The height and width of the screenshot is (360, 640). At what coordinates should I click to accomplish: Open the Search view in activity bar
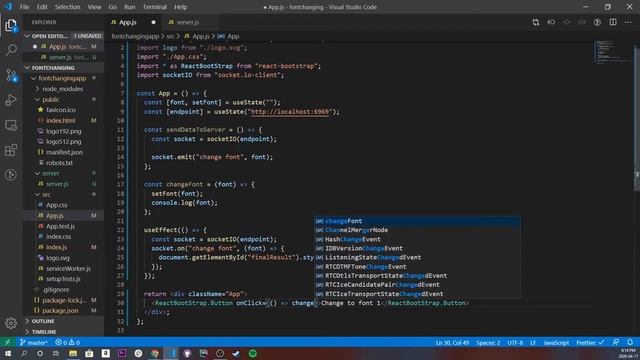tap(11, 50)
